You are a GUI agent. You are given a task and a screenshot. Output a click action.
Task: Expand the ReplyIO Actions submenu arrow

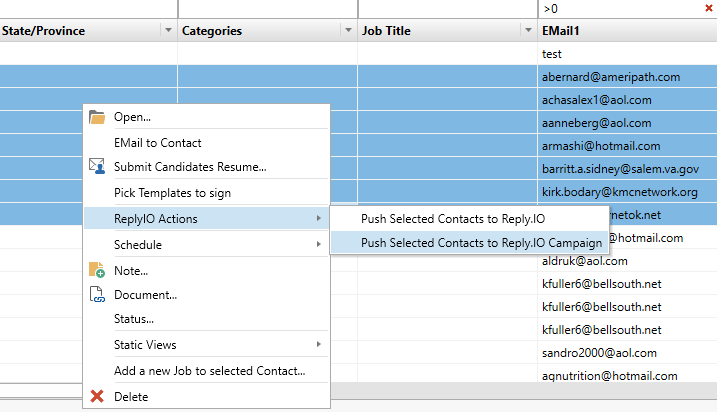pos(318,219)
